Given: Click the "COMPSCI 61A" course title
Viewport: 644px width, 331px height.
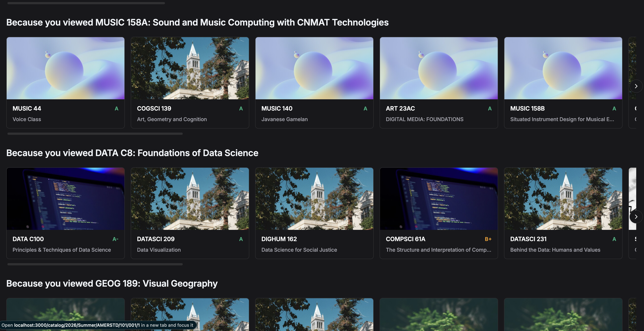Looking at the screenshot, I should coord(406,239).
